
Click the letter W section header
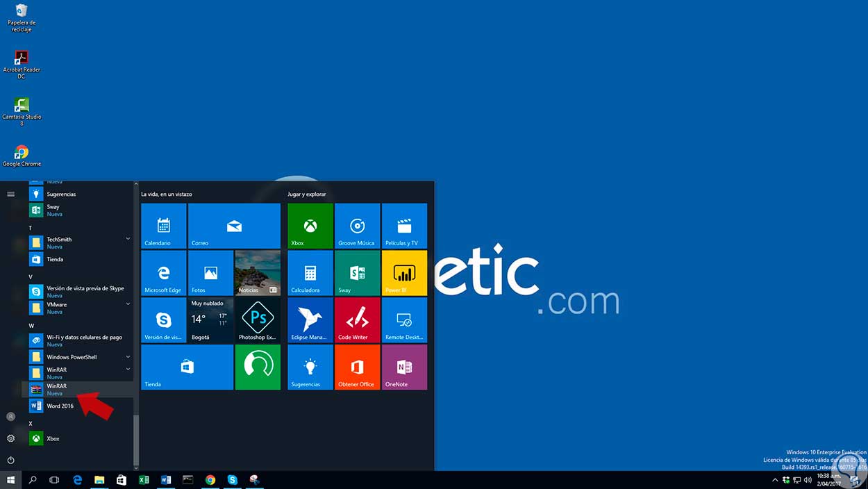pos(31,325)
